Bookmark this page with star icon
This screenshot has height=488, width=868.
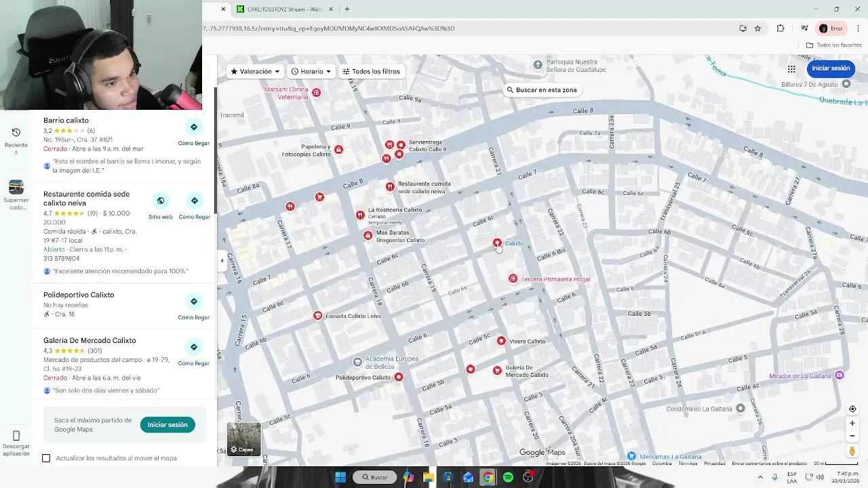(757, 28)
